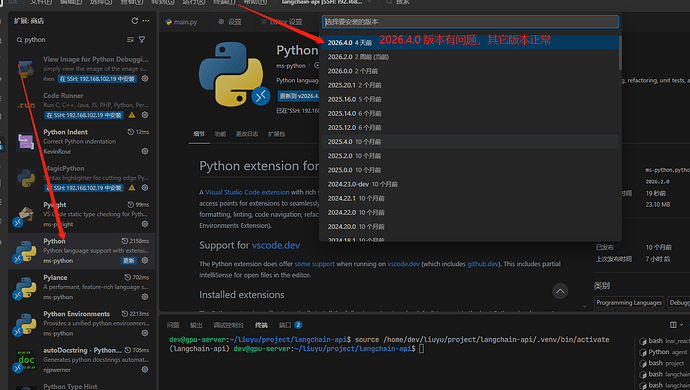Select version 2024.20.0
690x390 pixels.
[470, 226]
